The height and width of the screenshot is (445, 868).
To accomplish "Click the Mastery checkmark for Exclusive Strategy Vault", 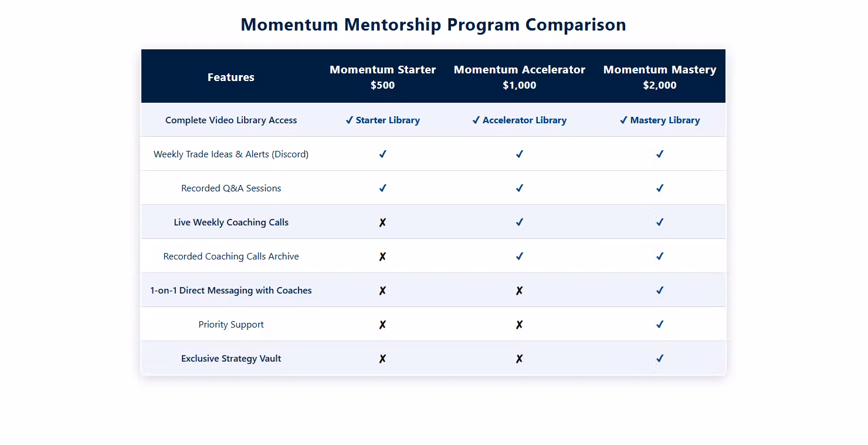I will [x=660, y=358].
